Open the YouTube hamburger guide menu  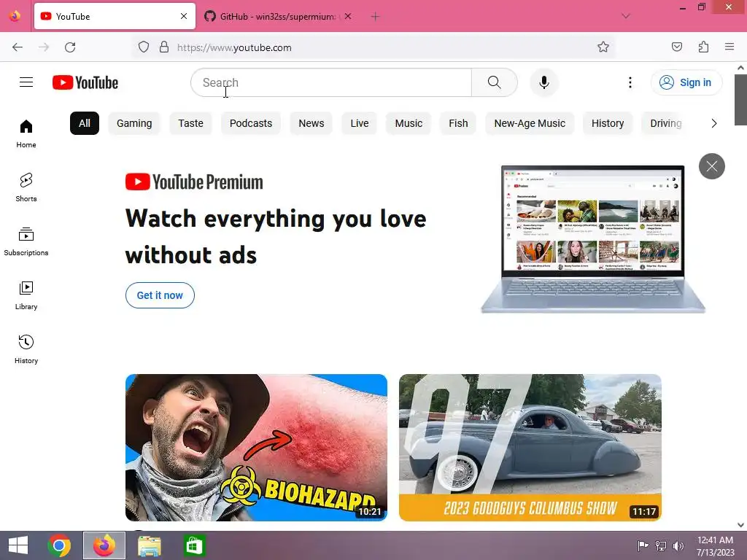26,82
